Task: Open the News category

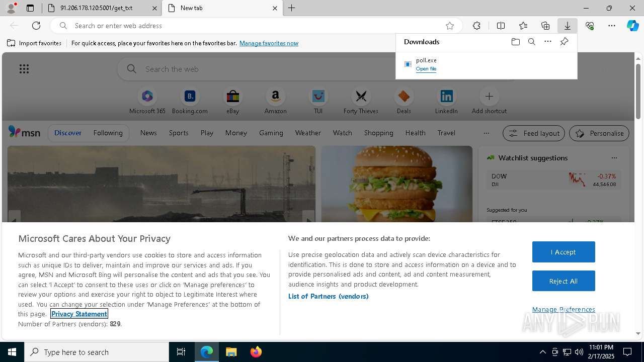Action: coord(148,133)
